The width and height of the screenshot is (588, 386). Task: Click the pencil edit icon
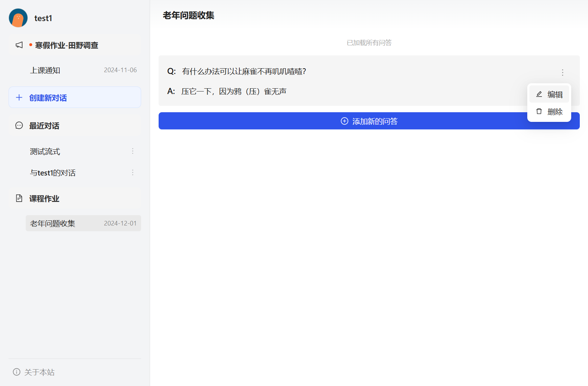click(x=539, y=94)
